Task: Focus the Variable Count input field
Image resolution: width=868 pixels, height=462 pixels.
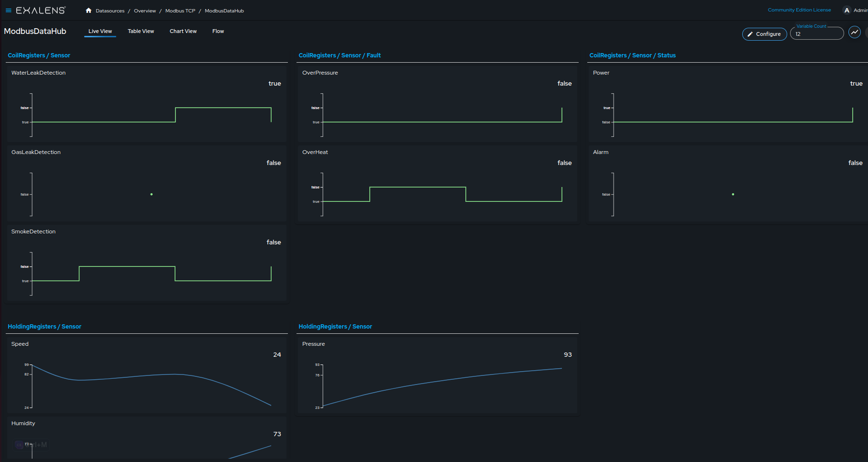Action: click(817, 33)
